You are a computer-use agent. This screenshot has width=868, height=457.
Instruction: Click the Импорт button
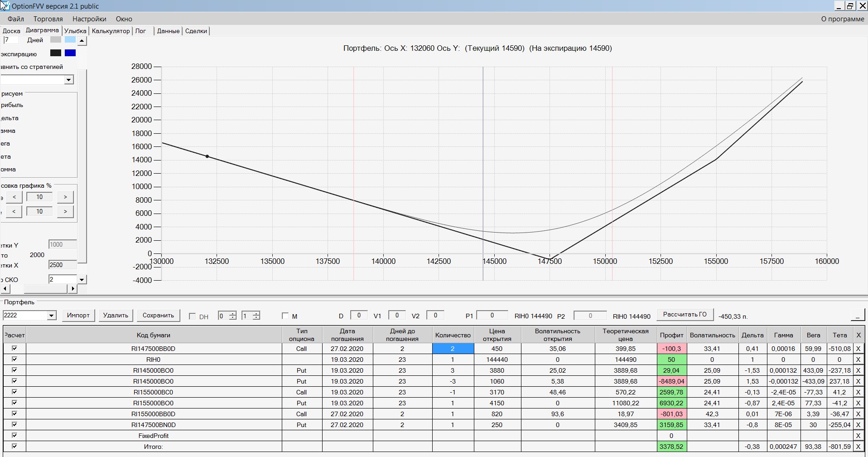pos(78,316)
